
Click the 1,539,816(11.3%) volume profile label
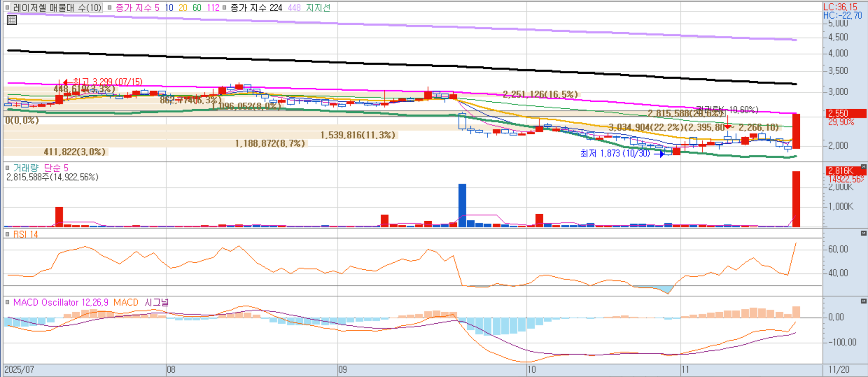(358, 135)
